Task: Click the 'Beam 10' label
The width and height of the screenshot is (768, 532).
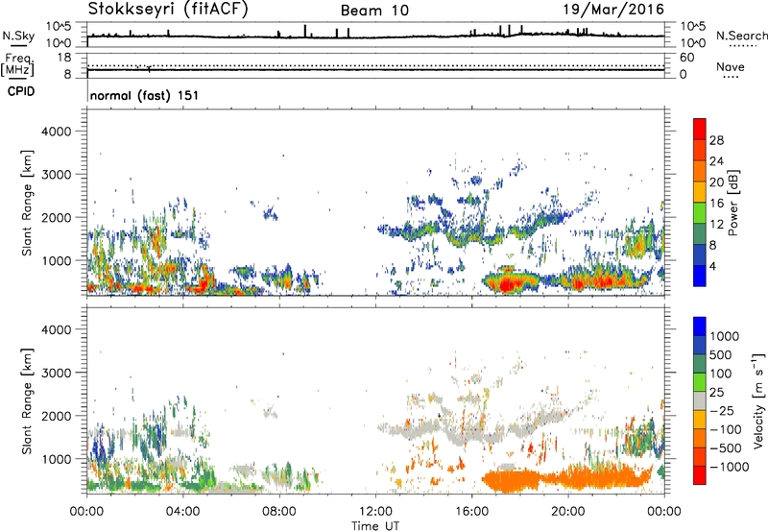Action: 374,11
